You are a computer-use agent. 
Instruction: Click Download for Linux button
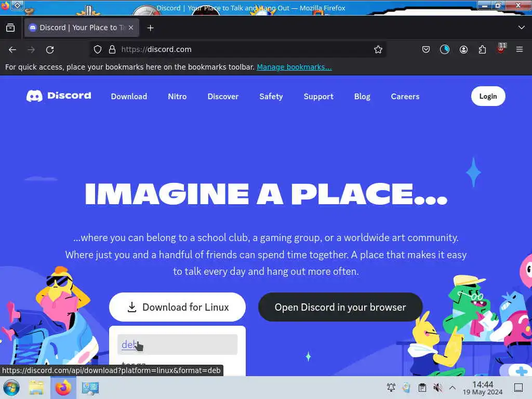coord(177,307)
